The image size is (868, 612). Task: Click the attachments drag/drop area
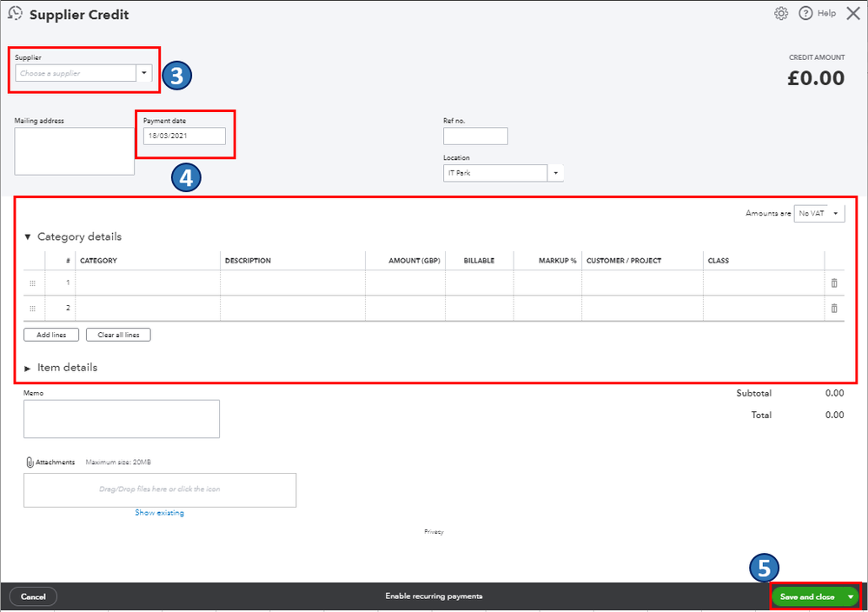pos(160,489)
